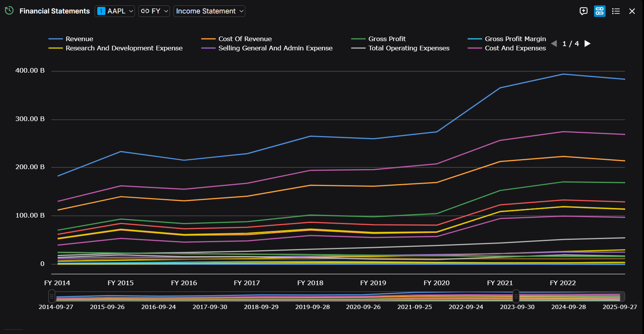Open the list view icon
The image size is (644, 334).
click(616, 11)
